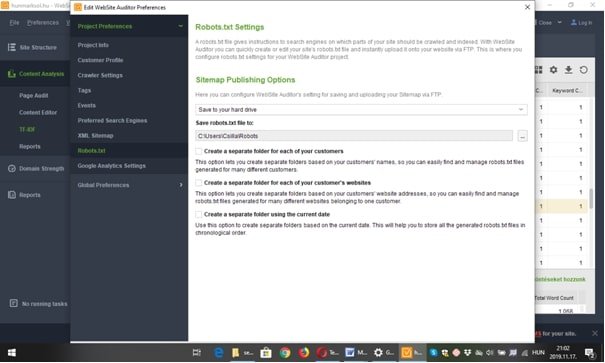This screenshot has width=605, height=363.
Task: Open Windows Start menu
Action: point(12,353)
